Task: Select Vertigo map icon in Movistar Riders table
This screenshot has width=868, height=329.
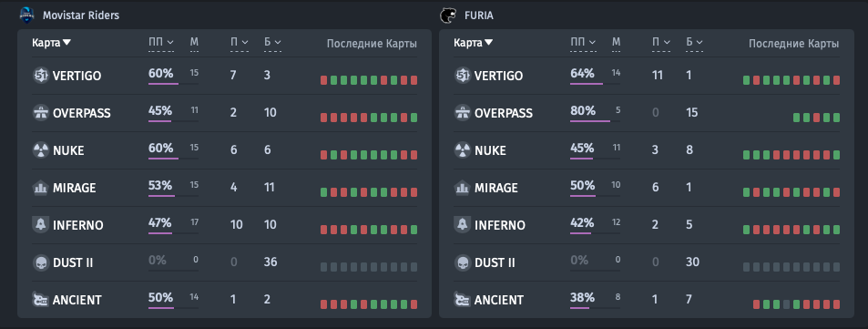Action: 40,76
